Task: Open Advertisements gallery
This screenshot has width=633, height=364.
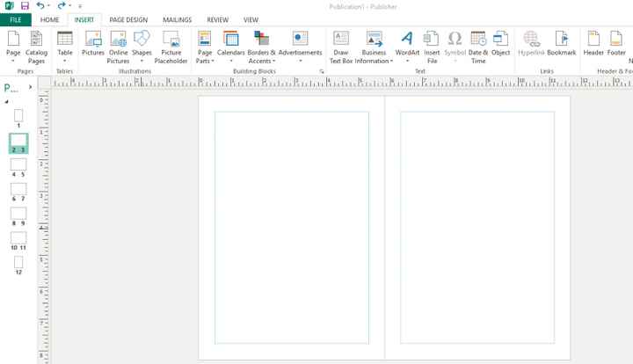Action: click(x=301, y=47)
